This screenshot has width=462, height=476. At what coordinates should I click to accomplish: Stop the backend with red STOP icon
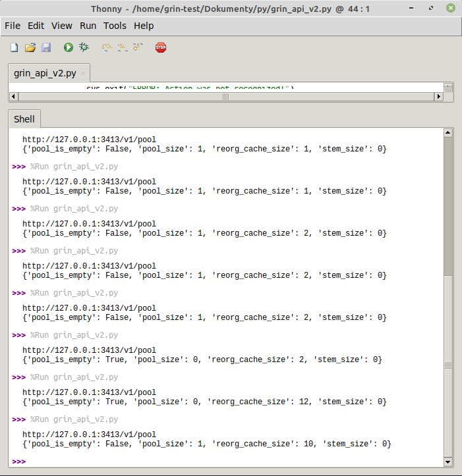pyautogui.click(x=161, y=47)
